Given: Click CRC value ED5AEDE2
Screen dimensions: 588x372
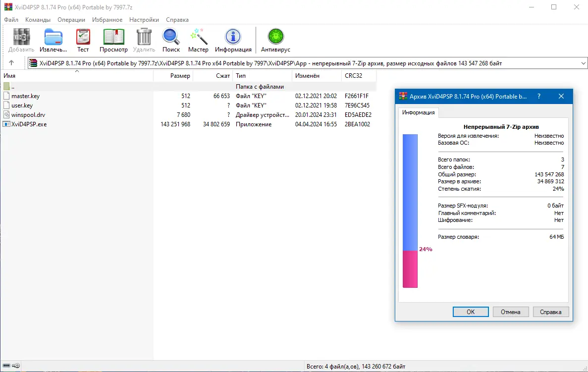Looking at the screenshot, I should (x=358, y=115).
